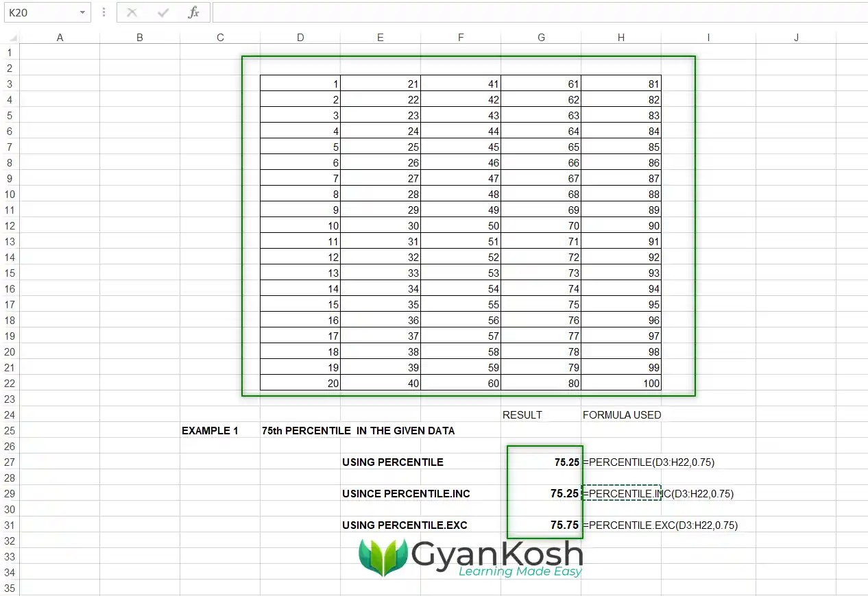868x596 pixels.
Task: Click inside the formula bar
Action: point(480,12)
